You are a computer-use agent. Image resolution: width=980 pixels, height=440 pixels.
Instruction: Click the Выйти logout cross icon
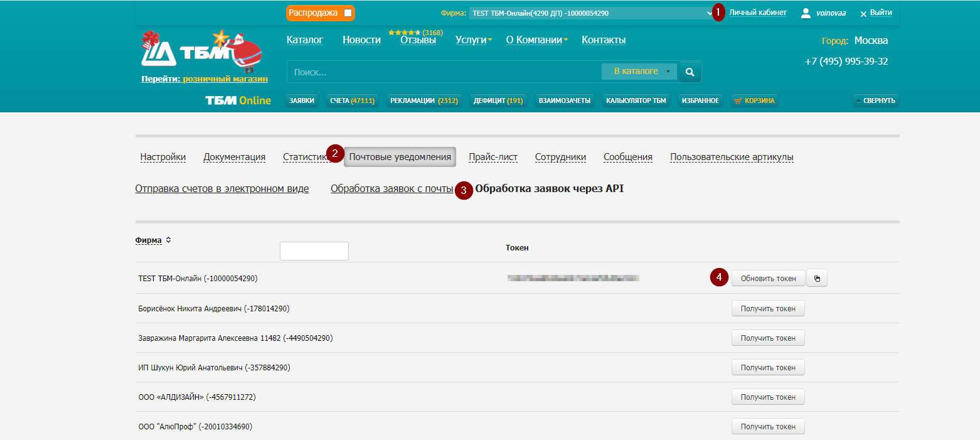(x=863, y=13)
